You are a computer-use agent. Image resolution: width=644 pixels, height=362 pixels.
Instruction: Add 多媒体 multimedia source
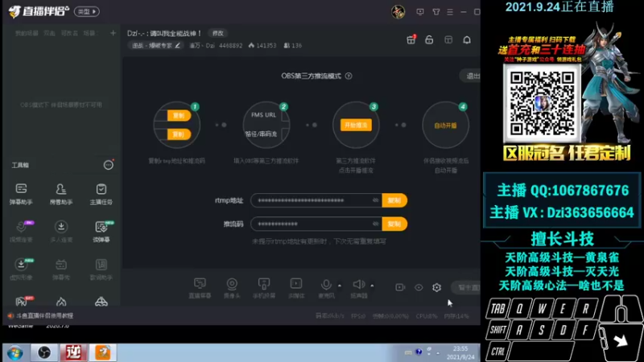point(296,288)
